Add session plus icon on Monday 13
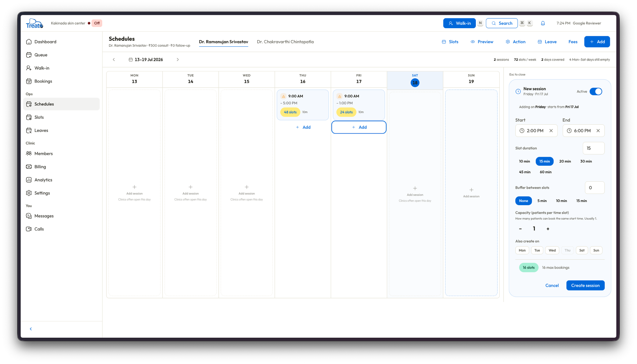 [x=134, y=187]
